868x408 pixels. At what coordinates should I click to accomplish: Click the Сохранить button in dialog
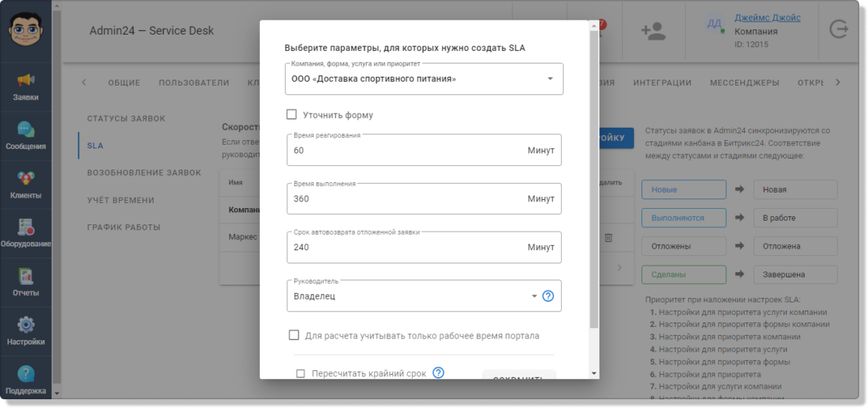[x=519, y=376]
